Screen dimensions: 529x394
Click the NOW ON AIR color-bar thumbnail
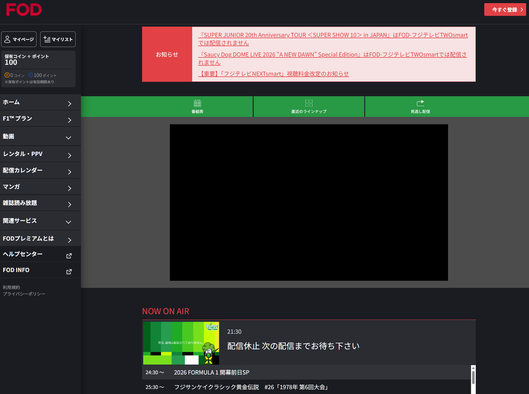pyautogui.click(x=181, y=343)
